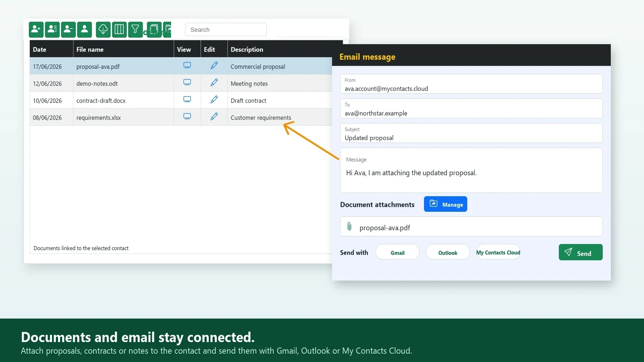
Task: View requirements.xlsx with monitor icon
Action: (x=187, y=117)
